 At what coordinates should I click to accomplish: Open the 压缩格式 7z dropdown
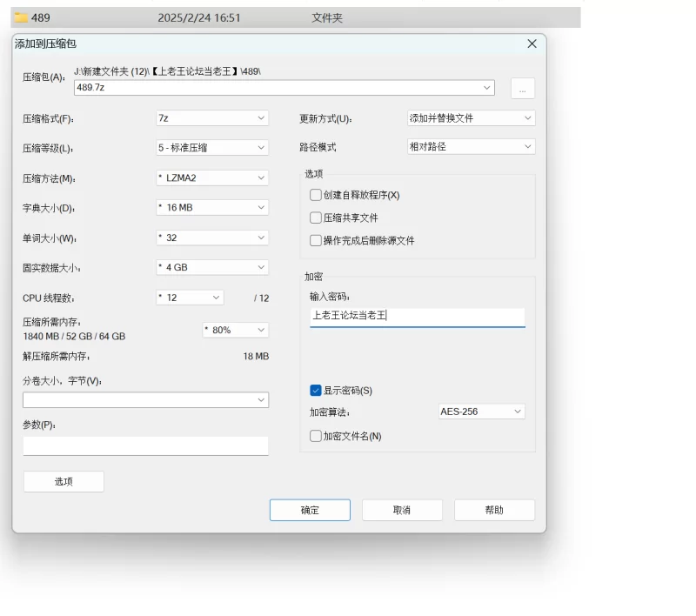click(212, 118)
